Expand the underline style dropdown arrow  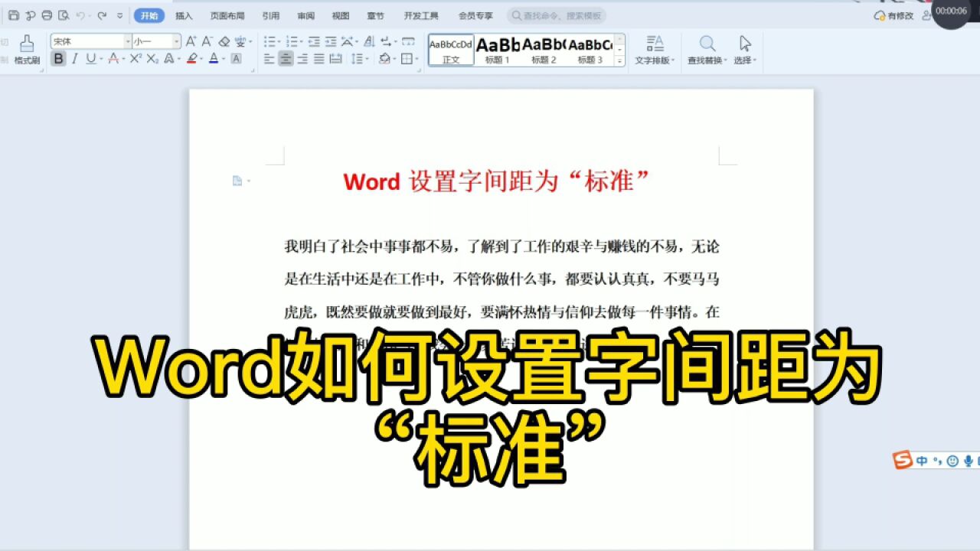click(100, 59)
